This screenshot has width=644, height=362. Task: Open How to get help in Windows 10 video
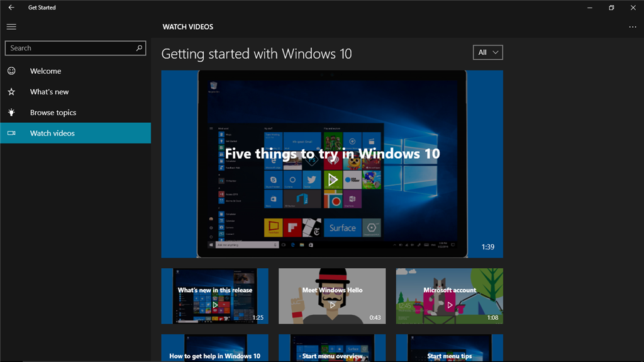click(x=215, y=348)
